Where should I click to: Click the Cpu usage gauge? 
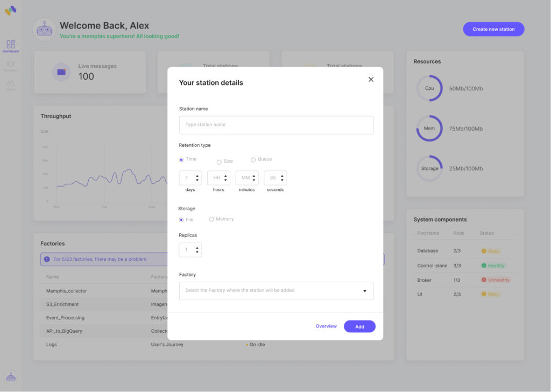click(x=429, y=88)
